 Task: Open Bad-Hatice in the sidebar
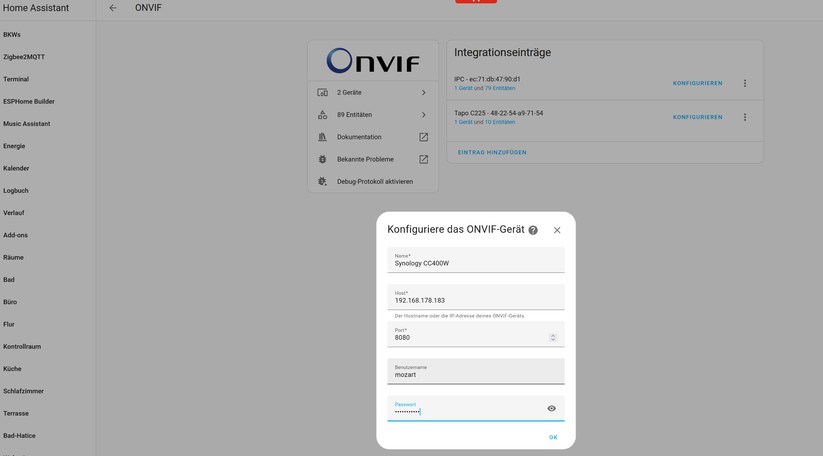[x=19, y=436]
